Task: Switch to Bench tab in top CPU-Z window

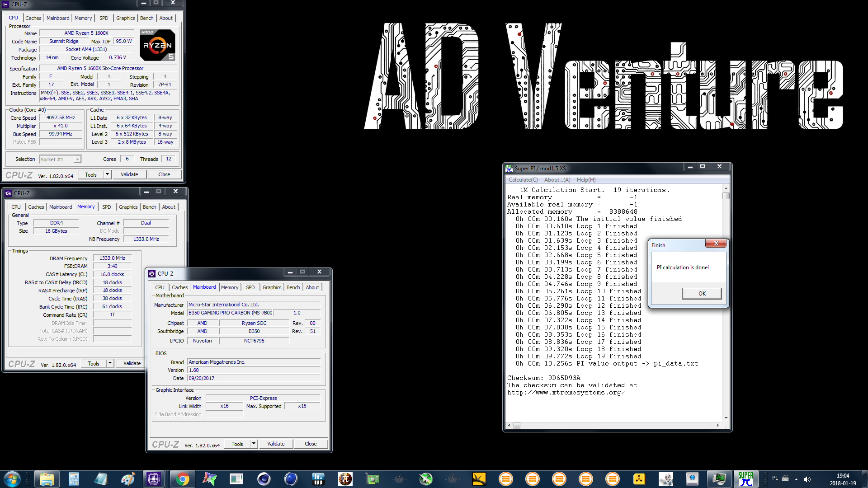Action: click(x=146, y=18)
